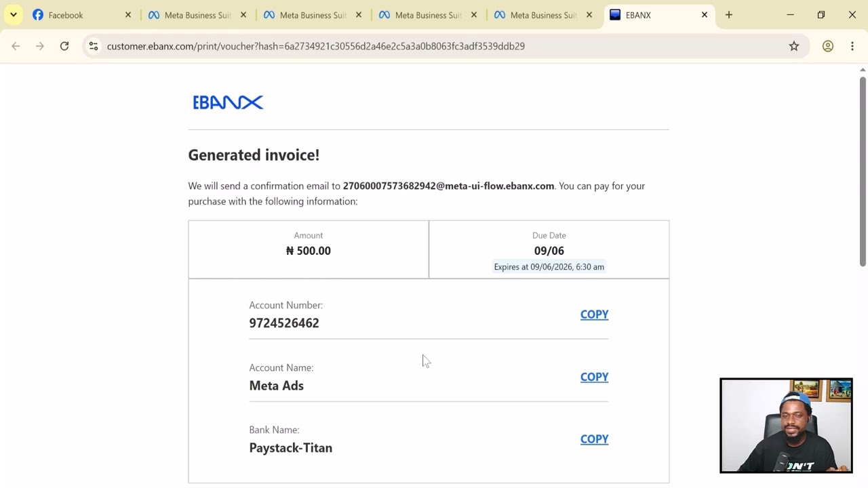Click the browser reload icon
868x488 pixels.
(64, 46)
